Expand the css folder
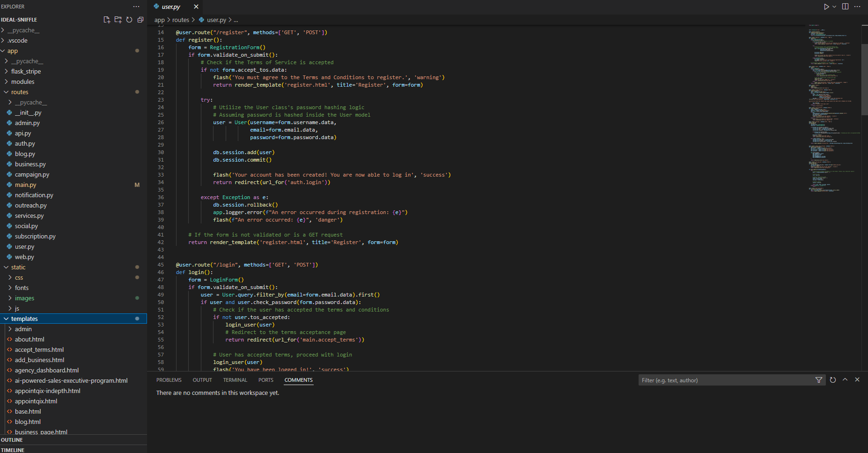Viewport: 868px width, 453px height. 74,277
